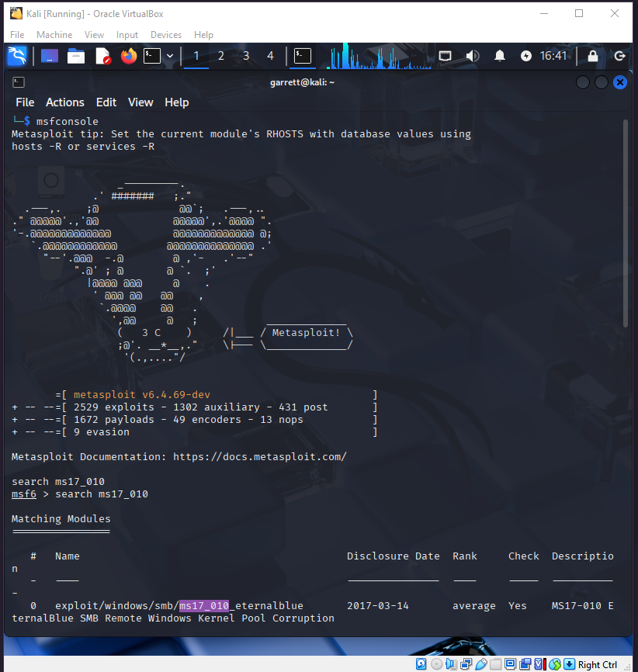
Task: Click the CPU usage graph in panel
Action: point(379,56)
